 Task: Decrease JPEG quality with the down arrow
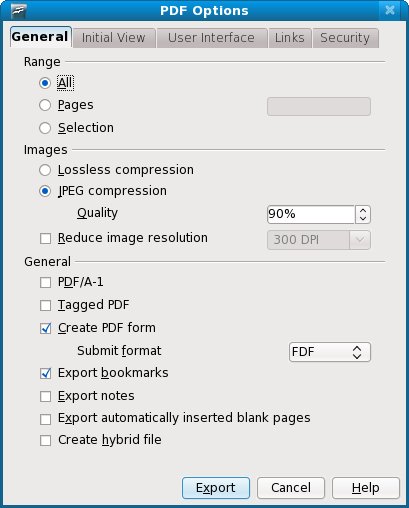pos(363,219)
